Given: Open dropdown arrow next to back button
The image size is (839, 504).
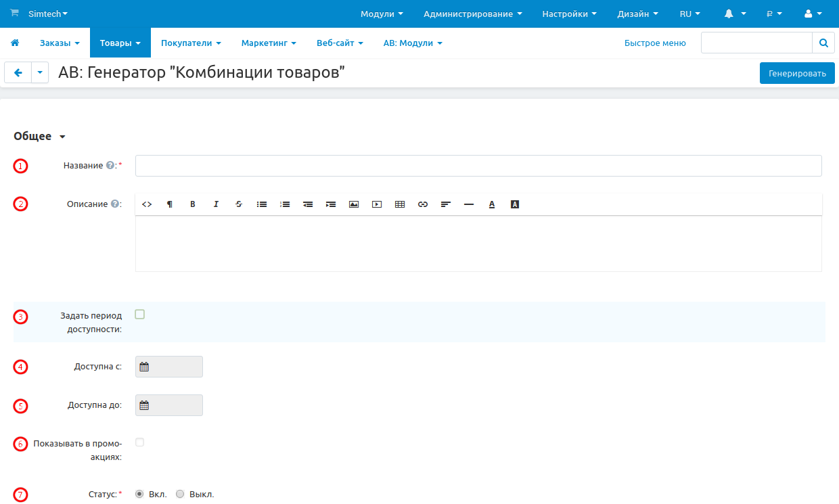Looking at the screenshot, I should pyautogui.click(x=40, y=73).
